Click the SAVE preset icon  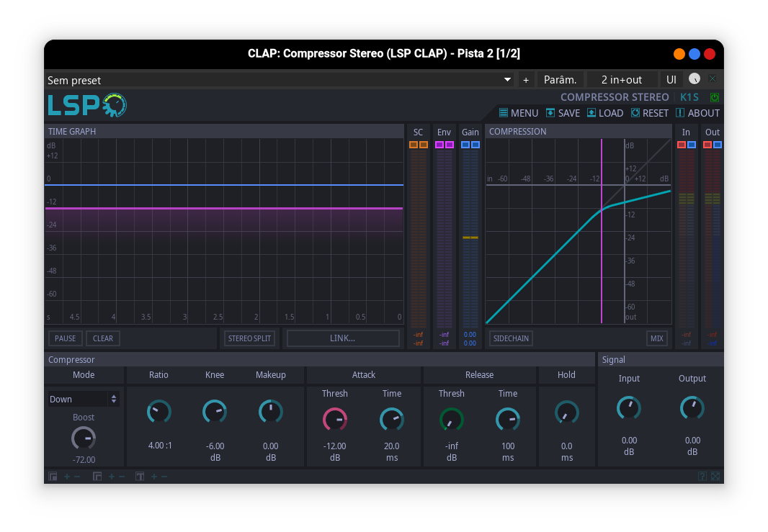(562, 113)
